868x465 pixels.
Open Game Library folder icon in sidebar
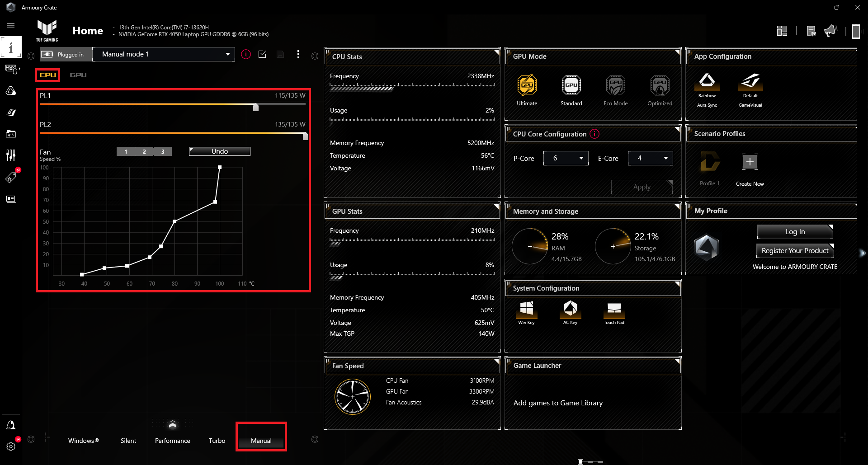(x=11, y=134)
